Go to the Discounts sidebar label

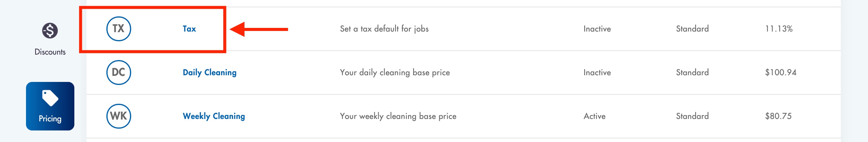click(x=50, y=52)
